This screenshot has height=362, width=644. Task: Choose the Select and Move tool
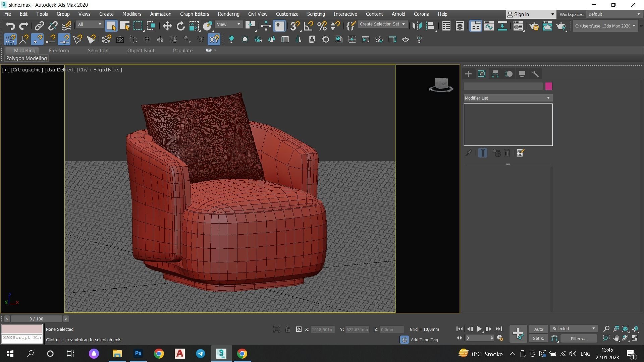point(167,26)
